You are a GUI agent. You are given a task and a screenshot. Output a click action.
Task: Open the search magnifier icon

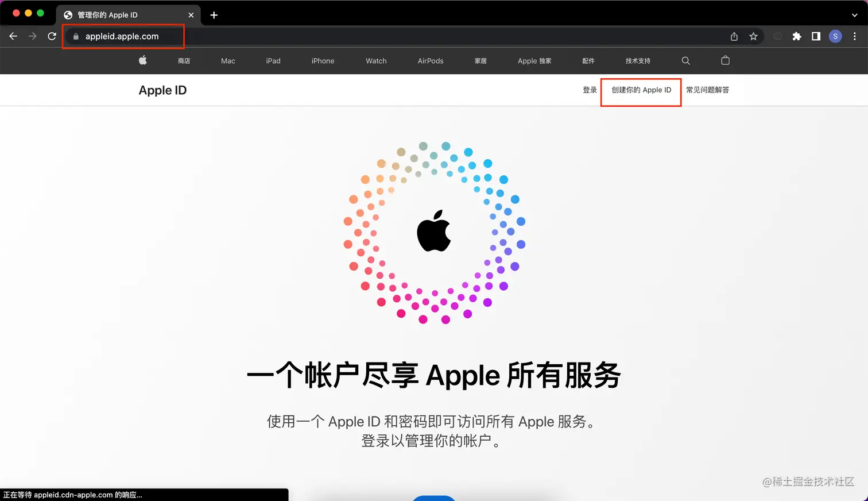pos(685,60)
